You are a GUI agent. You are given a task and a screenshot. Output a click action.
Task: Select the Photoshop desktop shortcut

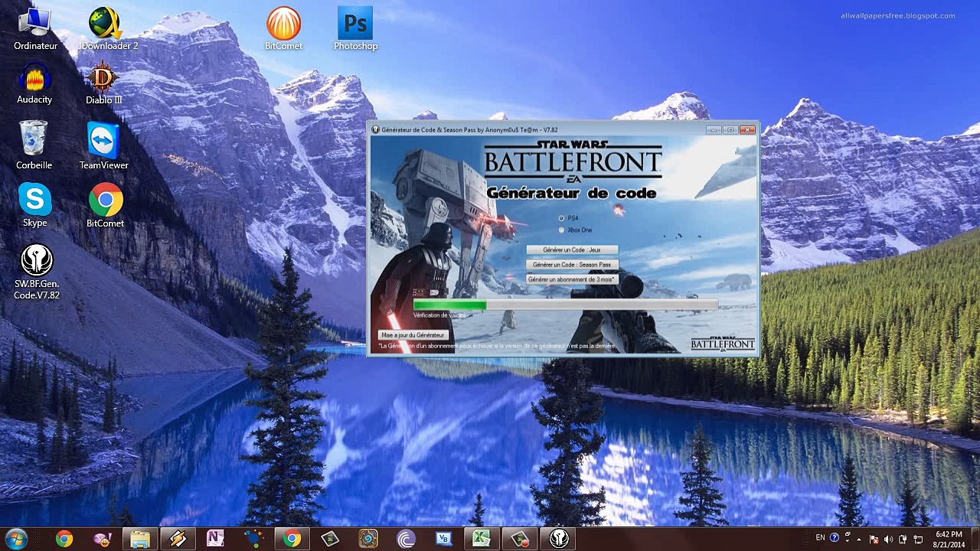[355, 29]
